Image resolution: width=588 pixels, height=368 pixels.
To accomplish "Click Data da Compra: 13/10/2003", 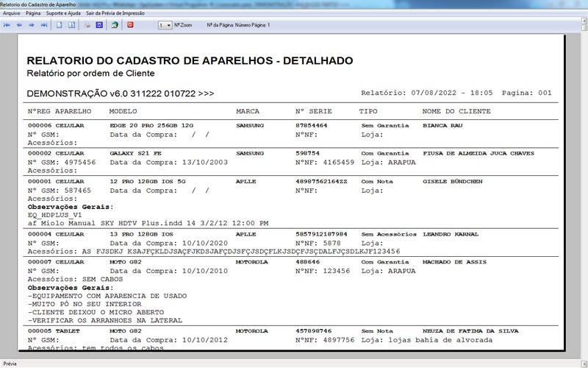I will tap(169, 162).
